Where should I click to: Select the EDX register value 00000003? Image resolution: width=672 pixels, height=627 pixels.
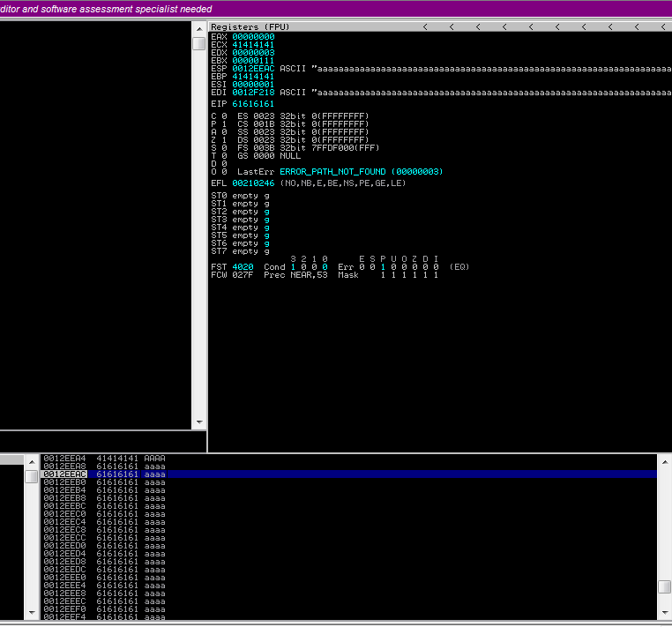(x=253, y=53)
